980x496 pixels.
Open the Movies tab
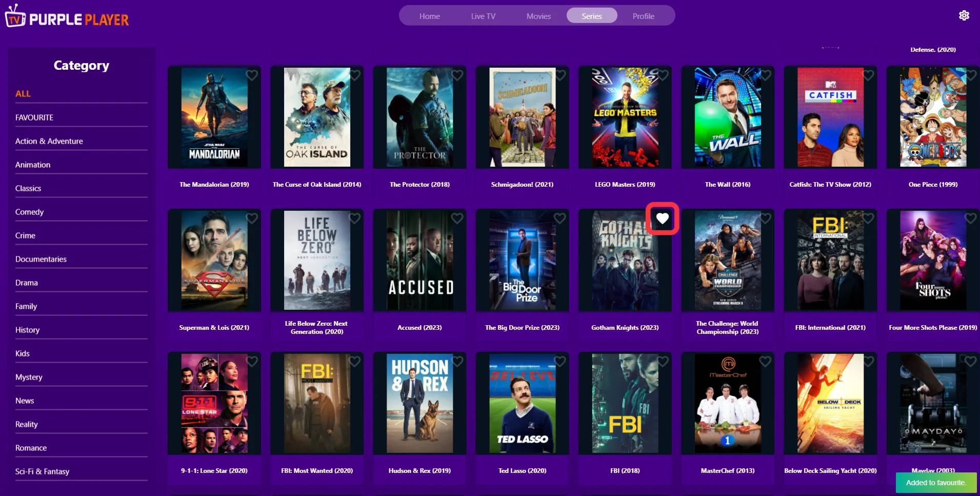pos(538,16)
